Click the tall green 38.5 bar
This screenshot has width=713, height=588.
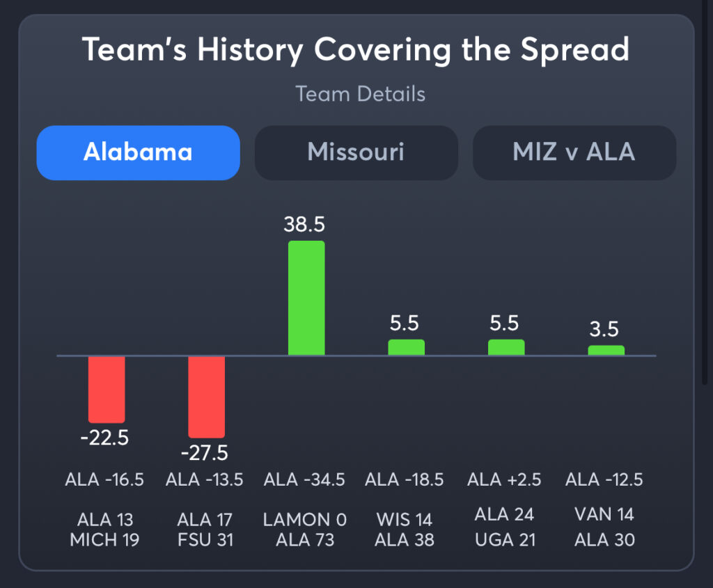306,298
